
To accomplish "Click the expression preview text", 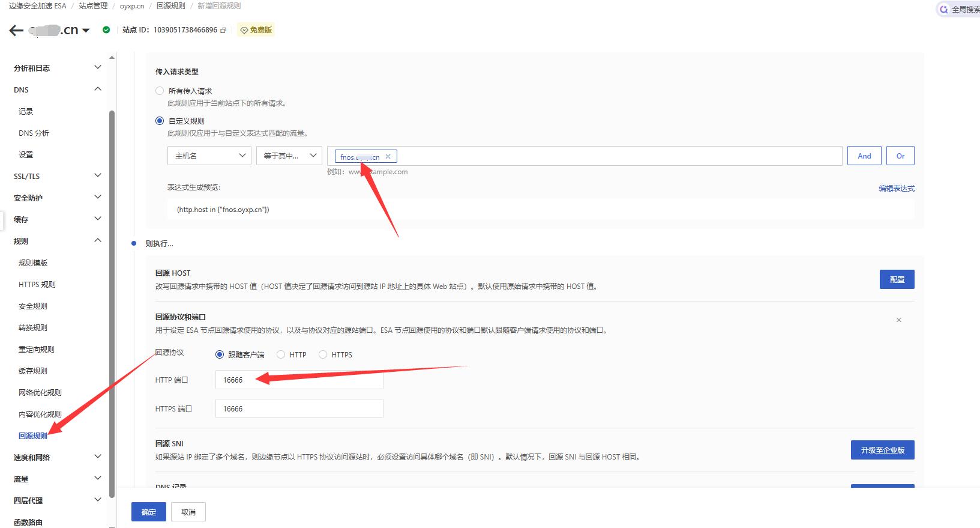I will pyautogui.click(x=223, y=210).
